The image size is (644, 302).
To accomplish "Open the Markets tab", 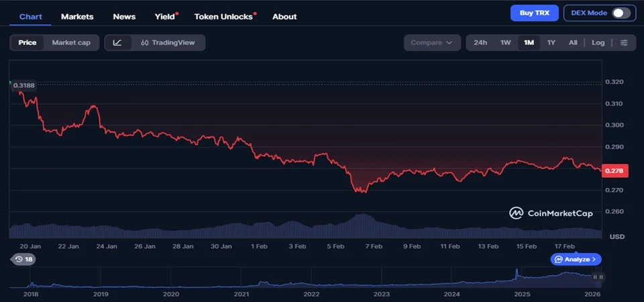I will [77, 17].
